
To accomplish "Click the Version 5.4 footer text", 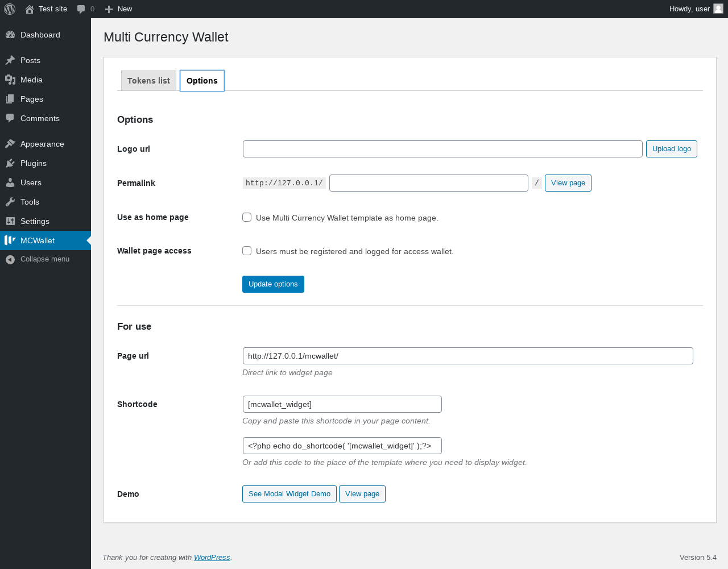I will tap(698, 558).
